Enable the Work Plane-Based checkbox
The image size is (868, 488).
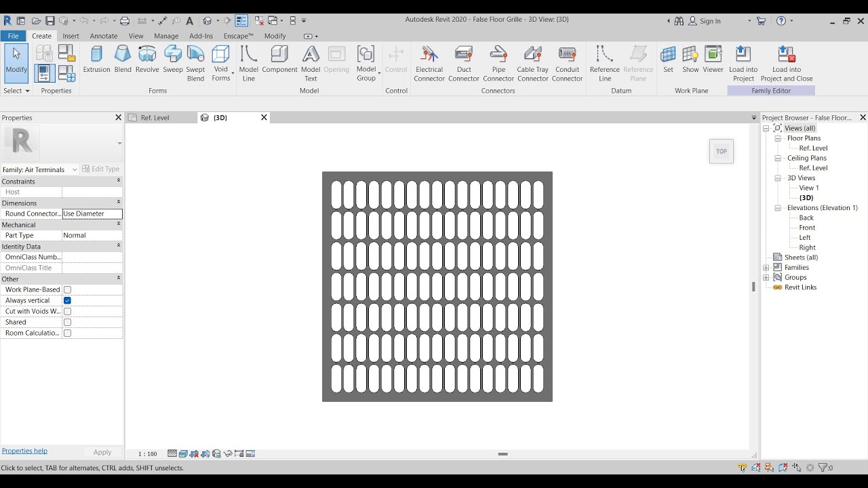(x=67, y=289)
